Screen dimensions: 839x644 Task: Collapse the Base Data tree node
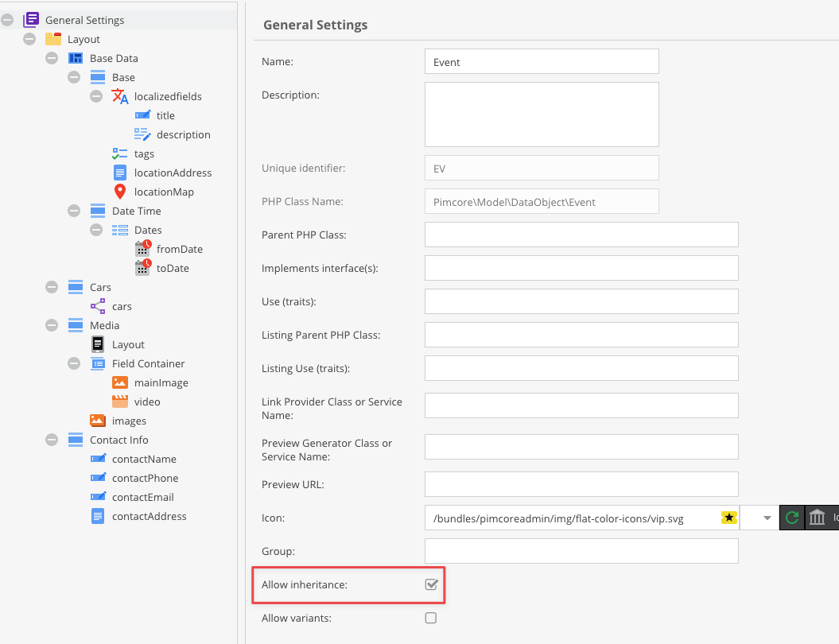(x=52, y=58)
